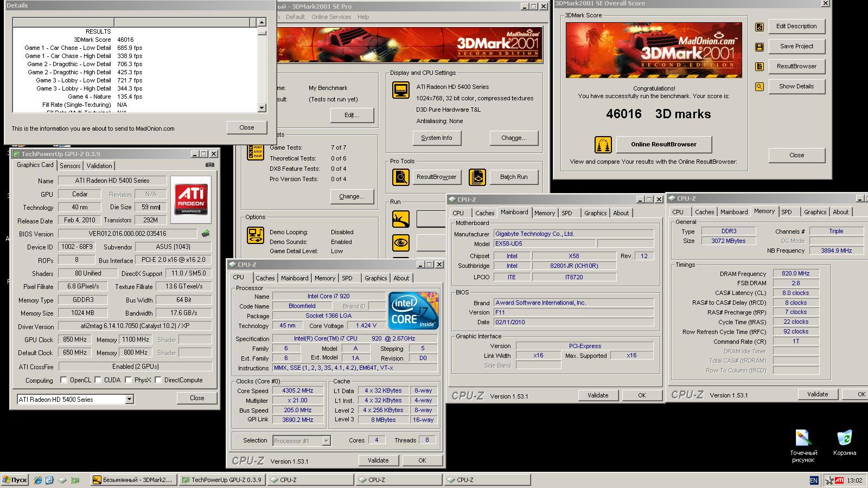This screenshot has height=488, width=868.
Task: Click the Save Project button
Action: (796, 47)
